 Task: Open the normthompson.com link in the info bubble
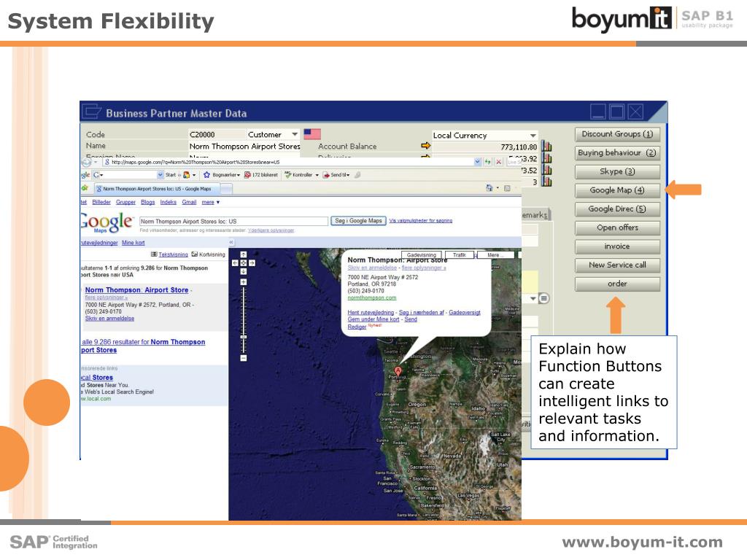point(372,297)
